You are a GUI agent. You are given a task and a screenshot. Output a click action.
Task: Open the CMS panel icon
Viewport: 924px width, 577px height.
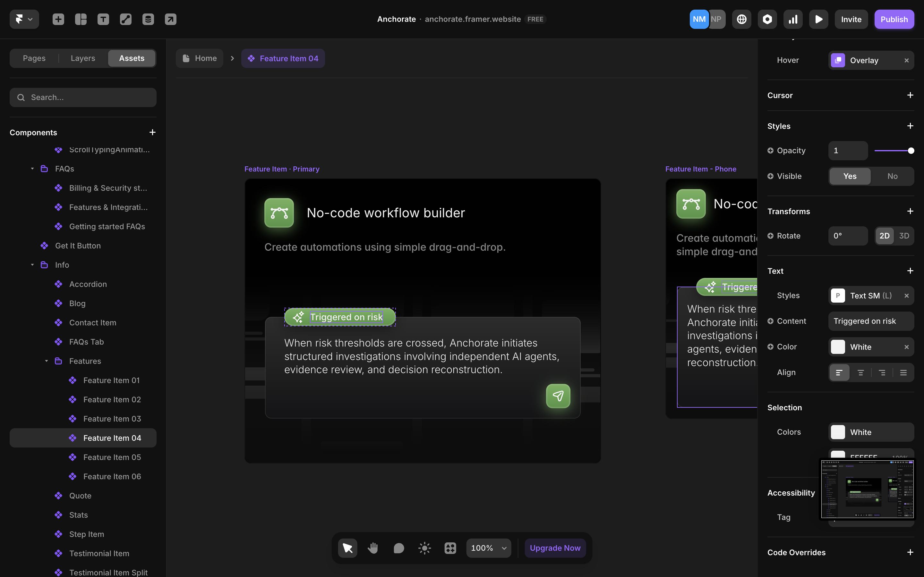[148, 19]
